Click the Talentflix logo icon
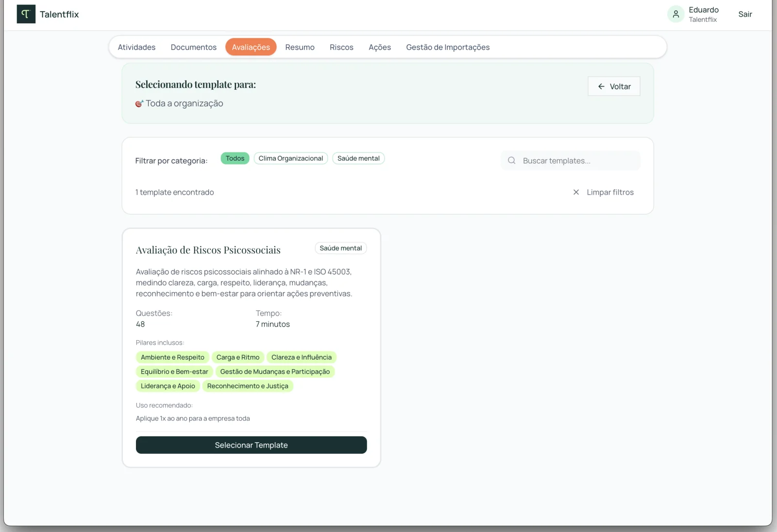This screenshot has width=777, height=532. (x=26, y=14)
